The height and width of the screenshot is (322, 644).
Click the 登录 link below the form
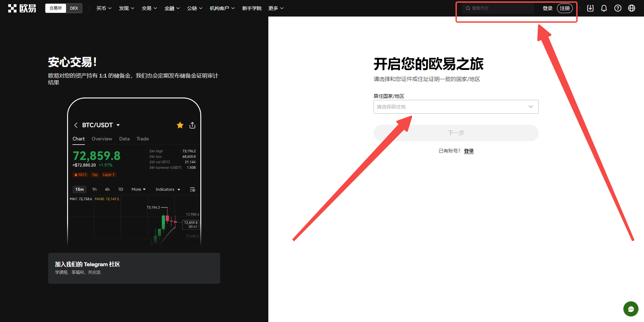[x=469, y=151]
